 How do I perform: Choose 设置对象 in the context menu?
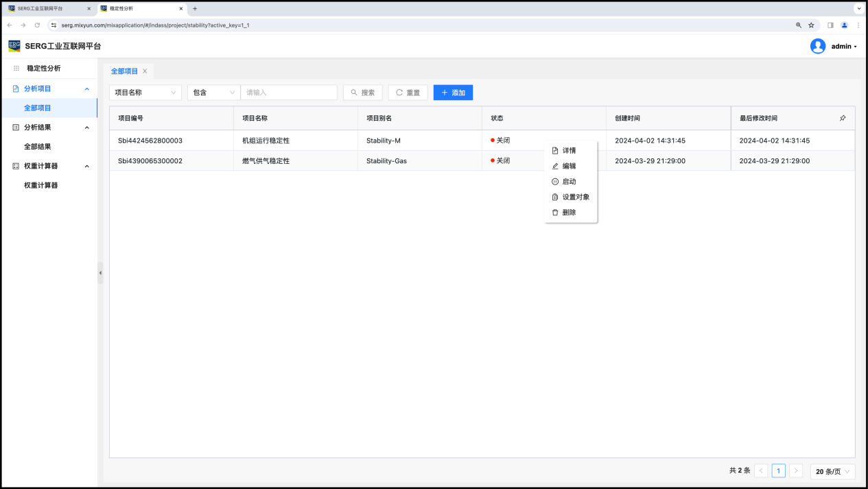[x=575, y=197]
